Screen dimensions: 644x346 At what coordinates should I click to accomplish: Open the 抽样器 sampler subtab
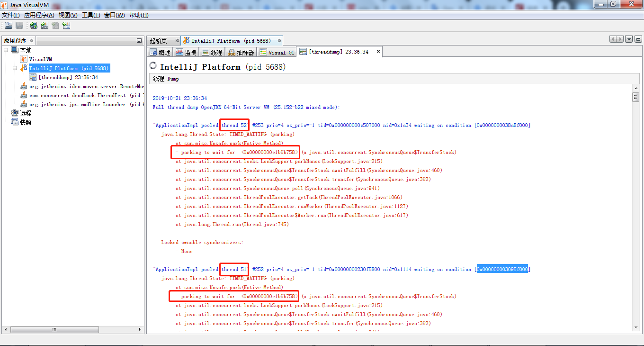(x=241, y=52)
